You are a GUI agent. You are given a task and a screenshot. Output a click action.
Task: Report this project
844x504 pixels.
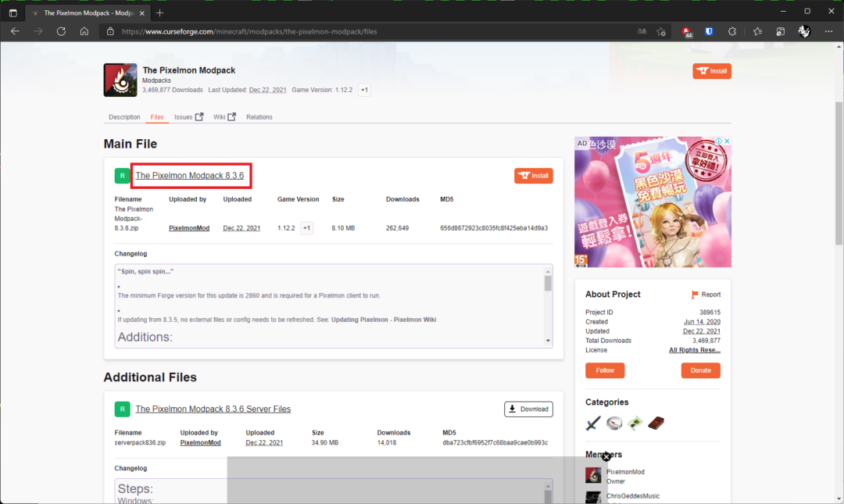(x=706, y=295)
